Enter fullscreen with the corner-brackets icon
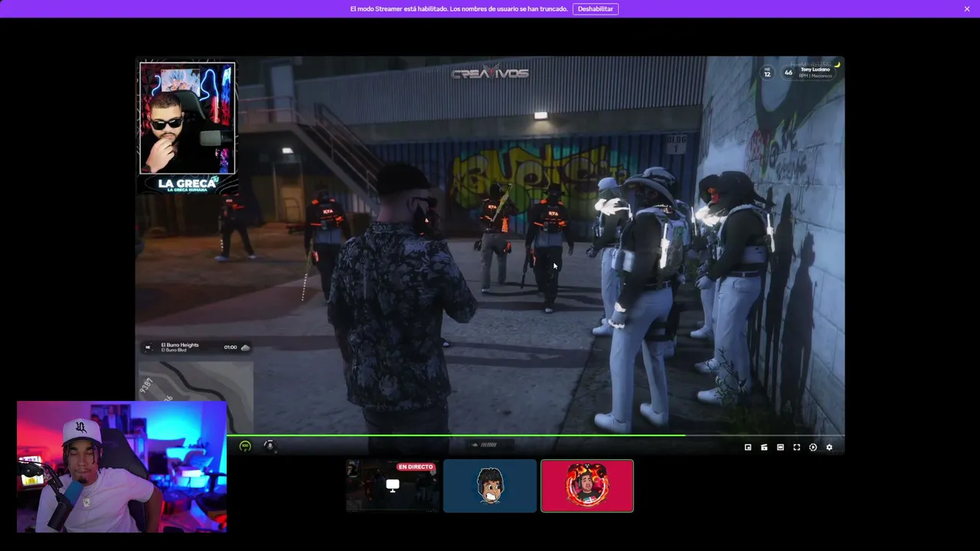The width and height of the screenshot is (980, 551). 796,448
